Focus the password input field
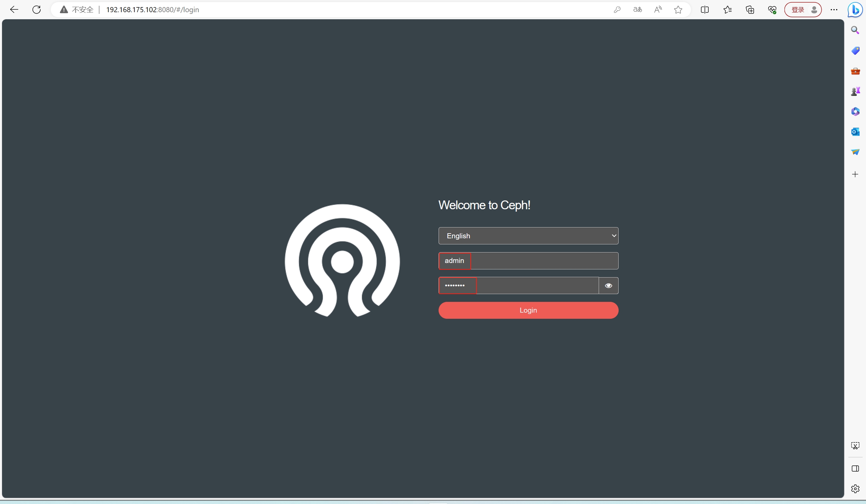 (x=518, y=286)
